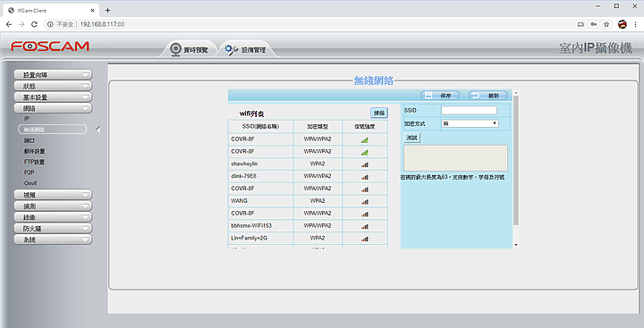Open the 加密方式 encryption dropdown
The height and width of the screenshot is (328, 644).
coord(470,123)
